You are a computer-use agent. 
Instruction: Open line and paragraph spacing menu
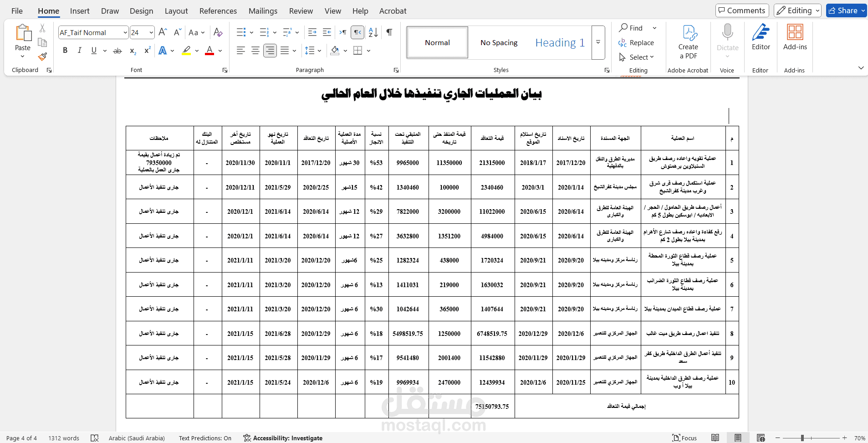pos(313,51)
